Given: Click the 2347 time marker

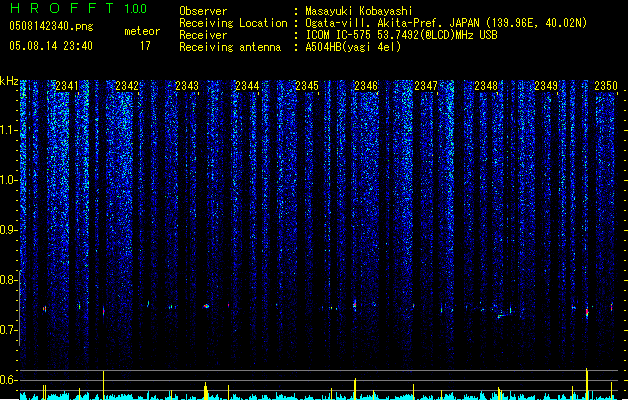Looking at the screenshot, I should coord(426,86).
